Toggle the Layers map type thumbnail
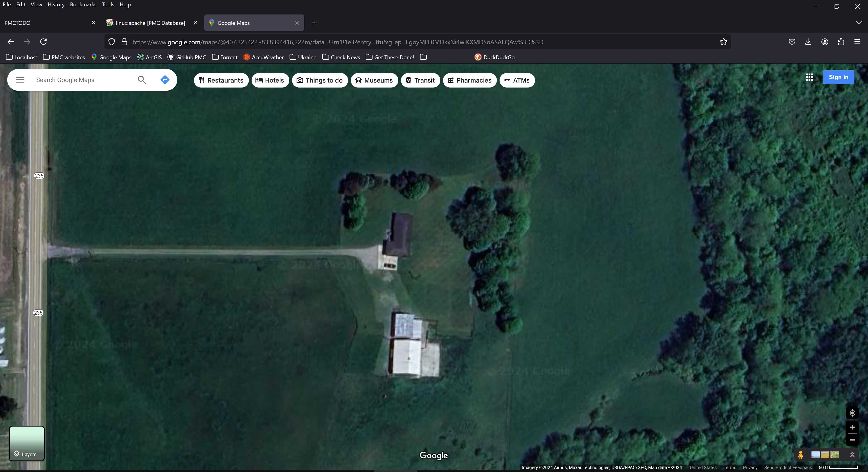This screenshot has height=472, width=868. click(x=27, y=443)
